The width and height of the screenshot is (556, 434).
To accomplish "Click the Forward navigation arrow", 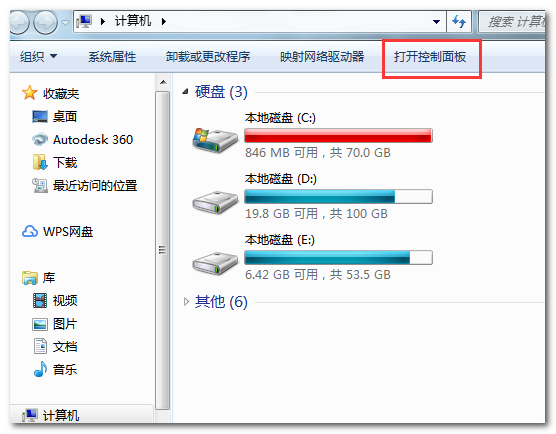I will point(45,22).
